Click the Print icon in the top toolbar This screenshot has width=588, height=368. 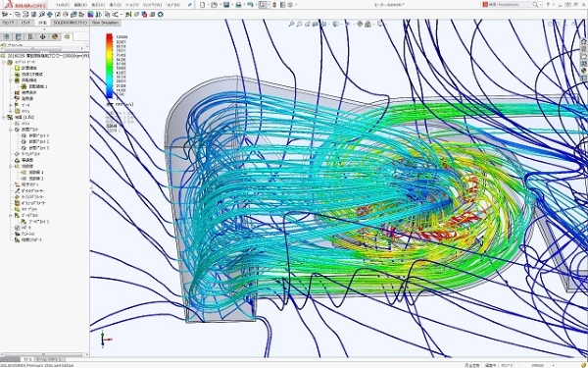(x=238, y=5)
